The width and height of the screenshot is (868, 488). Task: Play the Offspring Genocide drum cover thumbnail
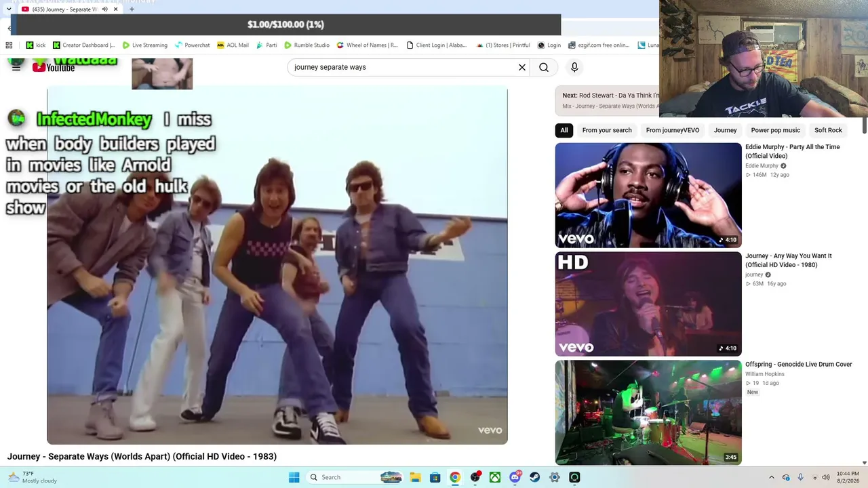(648, 412)
